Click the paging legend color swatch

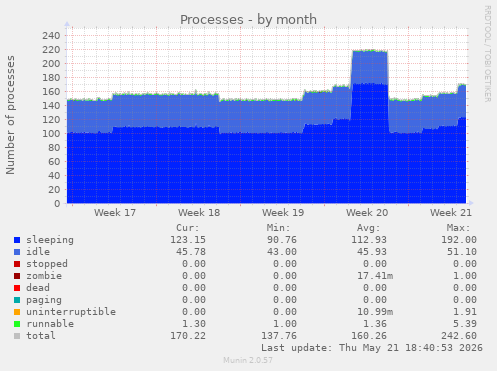[17, 300]
